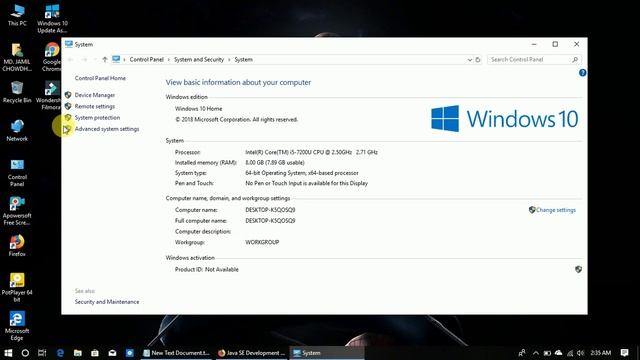The image size is (640, 360).
Task: Open Apowersoft Free Screen recorder shortcut
Action: [17, 211]
